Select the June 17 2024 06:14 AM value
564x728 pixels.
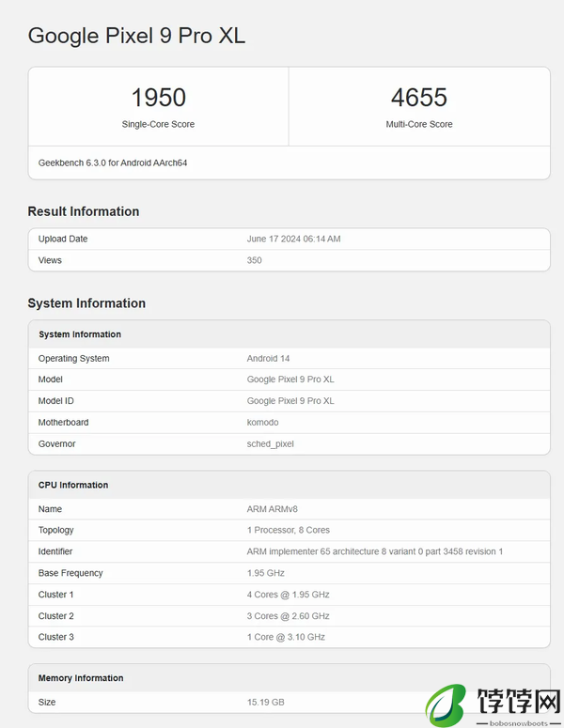(x=293, y=239)
